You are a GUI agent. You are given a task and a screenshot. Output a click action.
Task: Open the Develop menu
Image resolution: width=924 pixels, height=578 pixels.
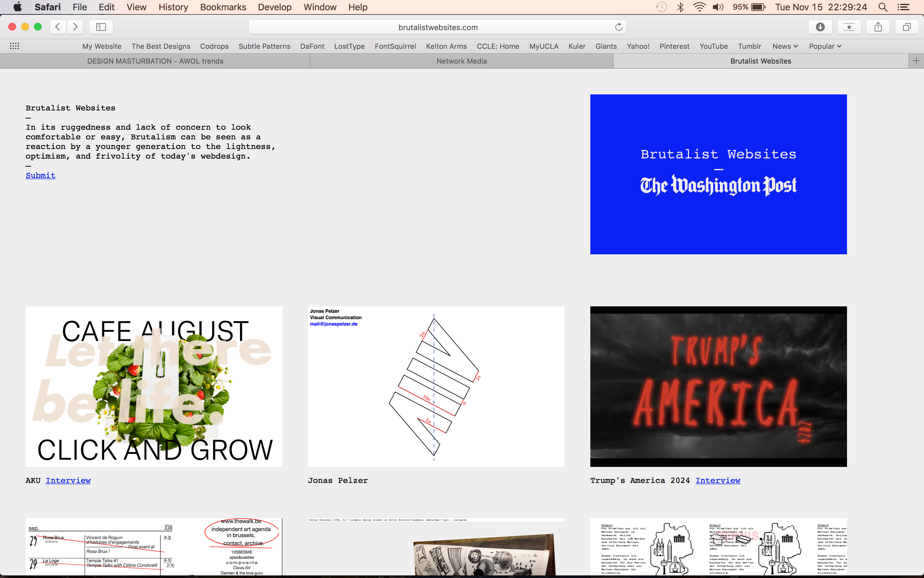tap(275, 7)
